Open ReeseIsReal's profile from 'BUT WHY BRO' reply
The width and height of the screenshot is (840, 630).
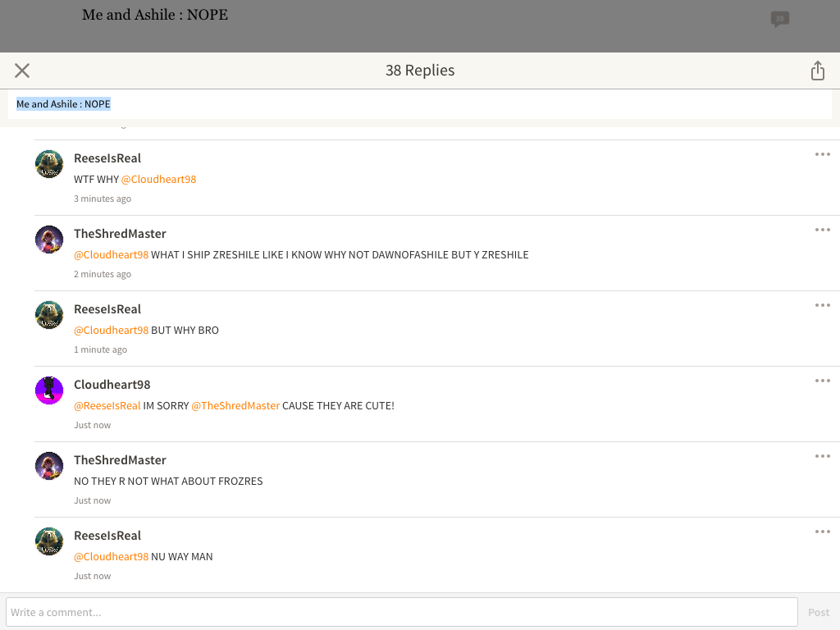coord(107,309)
